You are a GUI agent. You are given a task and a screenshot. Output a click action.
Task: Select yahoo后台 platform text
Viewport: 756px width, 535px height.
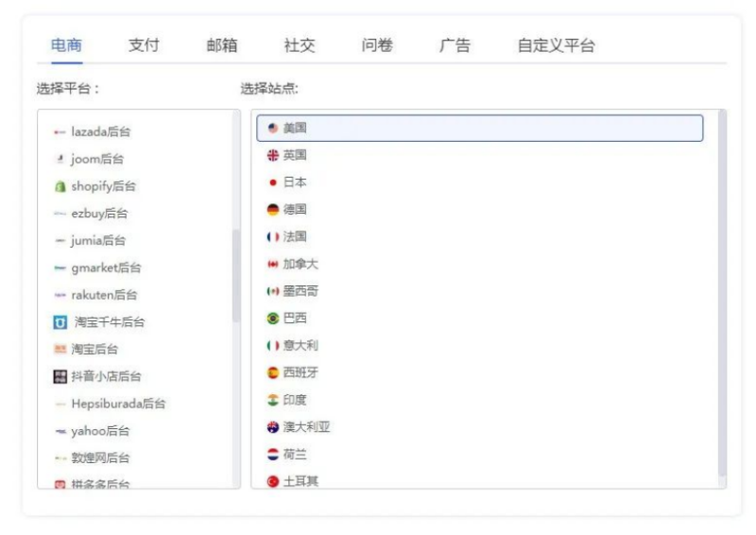[100, 431]
